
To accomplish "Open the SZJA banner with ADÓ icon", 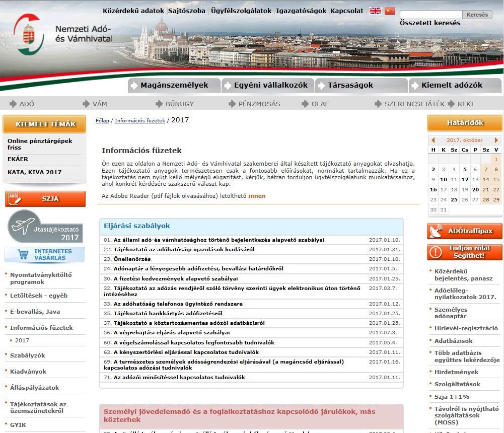I will (x=45, y=199).
